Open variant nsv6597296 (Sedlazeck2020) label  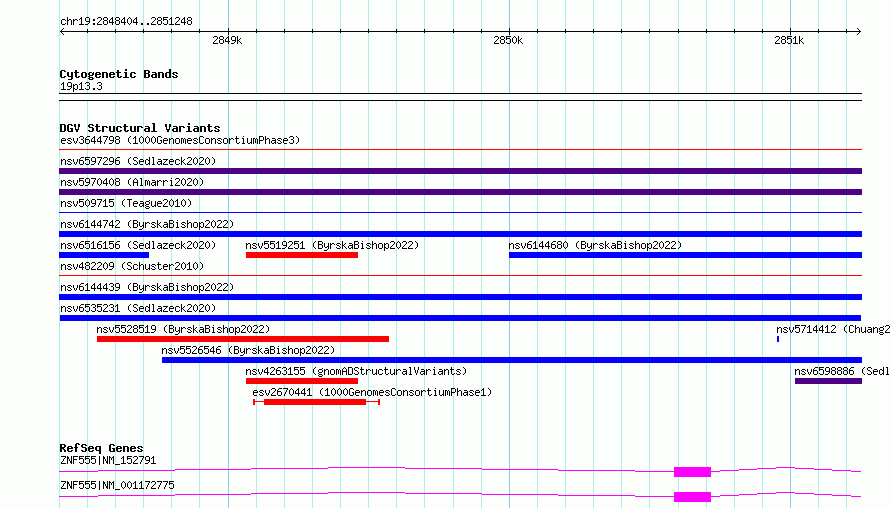138,161
